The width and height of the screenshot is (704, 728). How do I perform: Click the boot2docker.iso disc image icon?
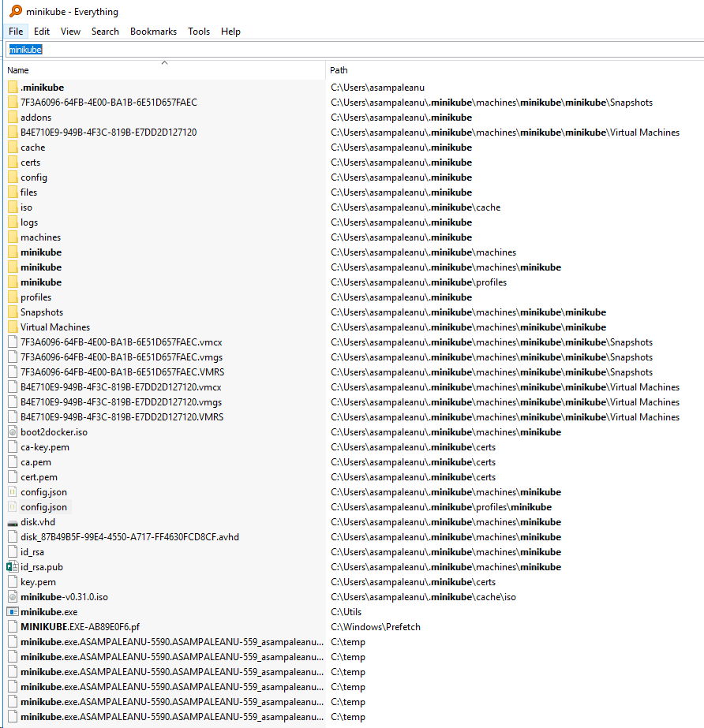(13, 431)
